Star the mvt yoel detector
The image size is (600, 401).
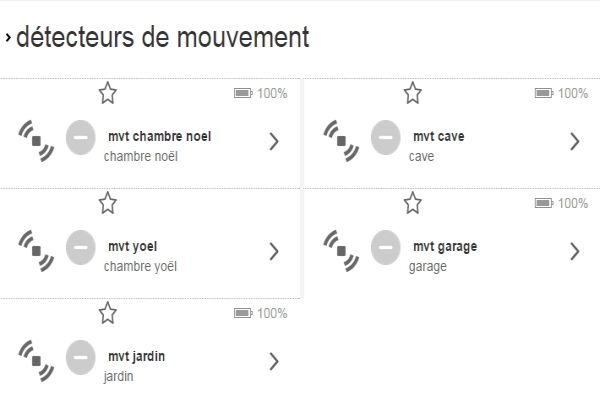(108, 204)
